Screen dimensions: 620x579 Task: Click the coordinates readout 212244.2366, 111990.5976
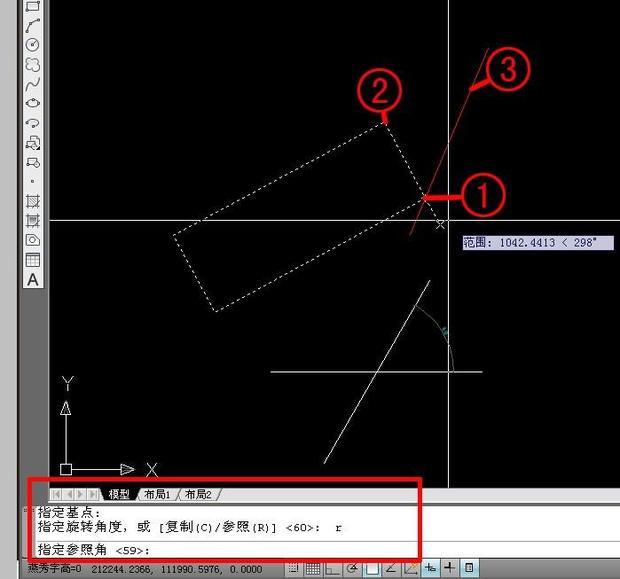pyautogui.click(x=176, y=570)
